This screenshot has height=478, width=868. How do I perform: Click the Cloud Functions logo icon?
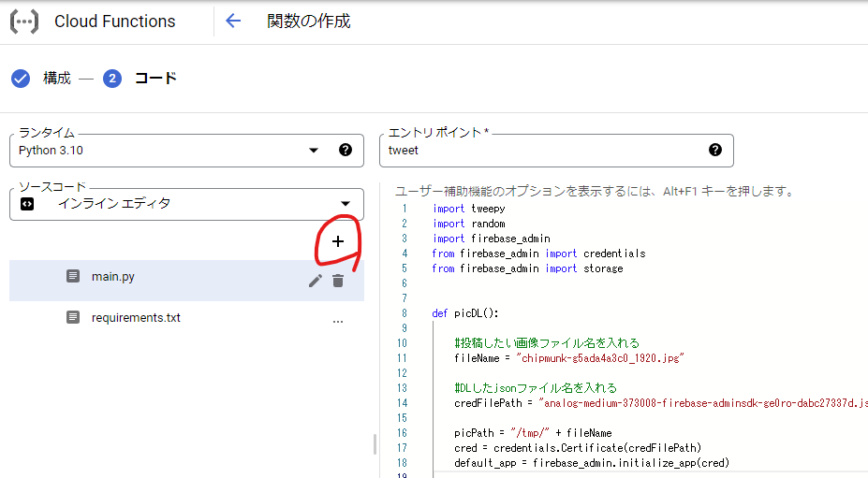(24, 22)
